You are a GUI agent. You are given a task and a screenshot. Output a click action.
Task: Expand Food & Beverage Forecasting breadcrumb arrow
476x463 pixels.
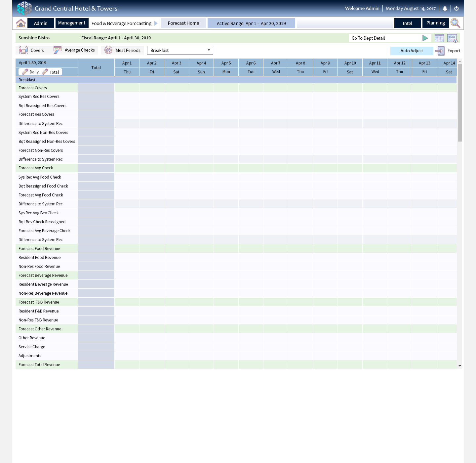point(156,23)
